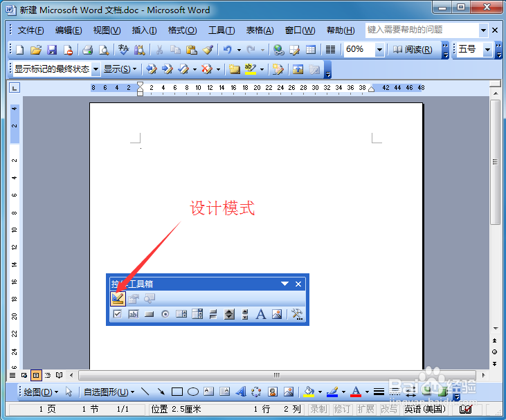Open the font size 五号 dropdown

tap(487, 50)
